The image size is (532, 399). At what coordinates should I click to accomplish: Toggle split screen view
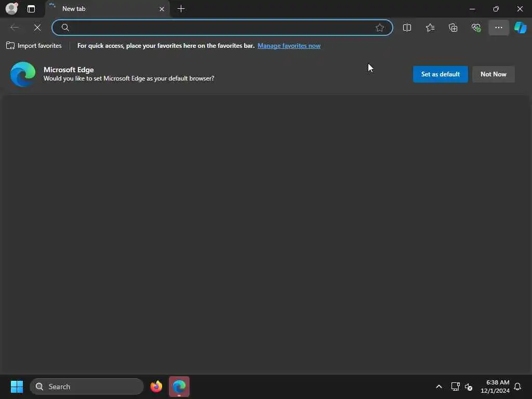(x=407, y=28)
